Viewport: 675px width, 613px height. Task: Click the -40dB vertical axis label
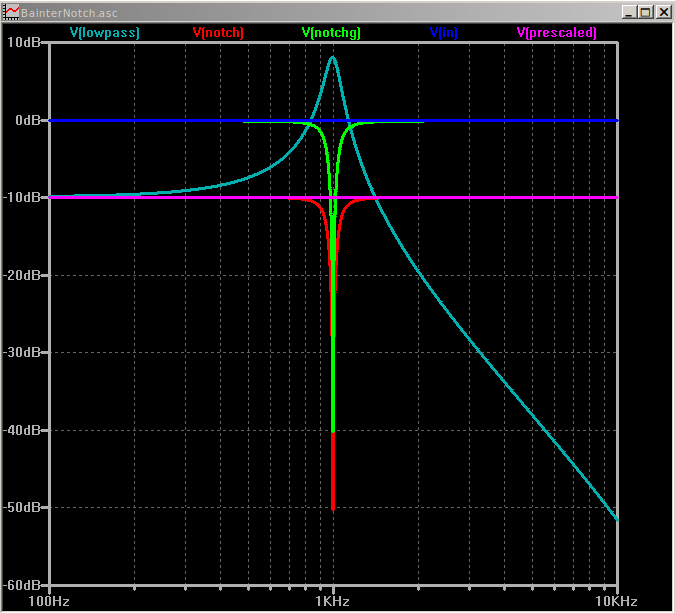pyautogui.click(x=22, y=430)
